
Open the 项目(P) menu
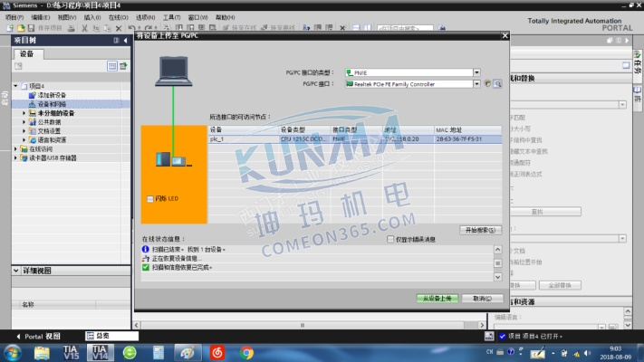coord(14,17)
